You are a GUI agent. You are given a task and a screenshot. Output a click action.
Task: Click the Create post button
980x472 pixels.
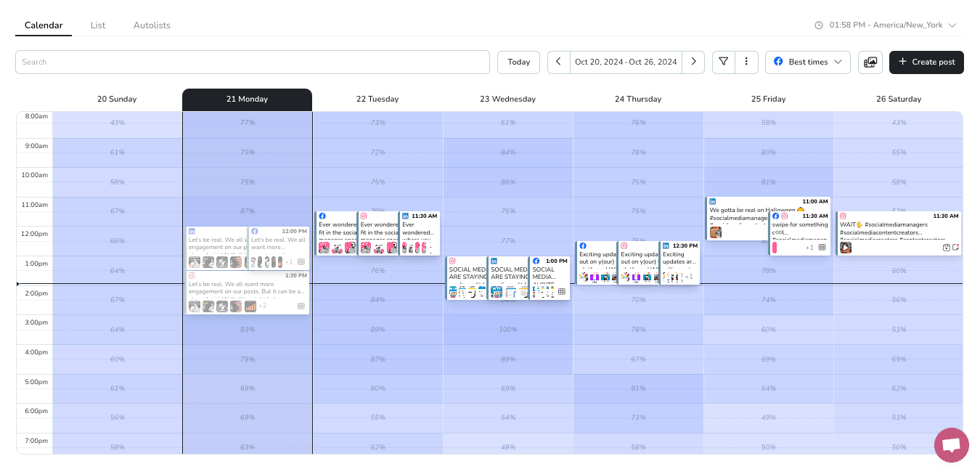click(926, 62)
